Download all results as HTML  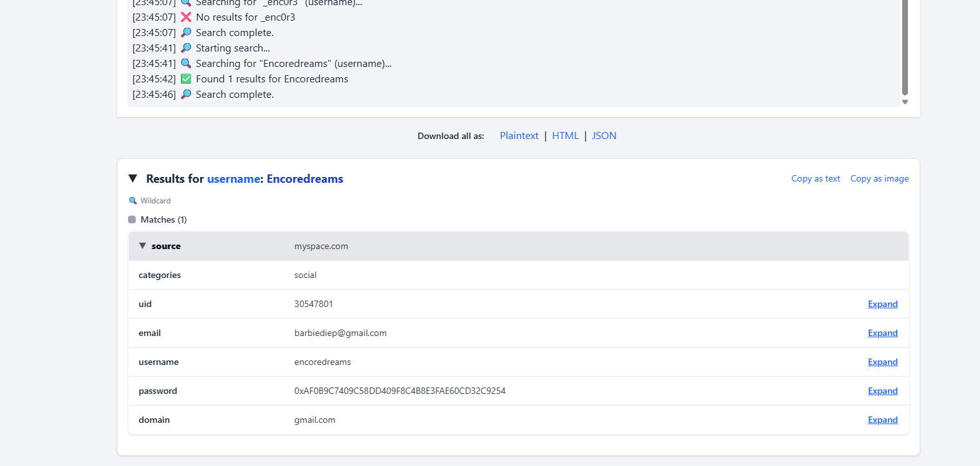(x=565, y=136)
